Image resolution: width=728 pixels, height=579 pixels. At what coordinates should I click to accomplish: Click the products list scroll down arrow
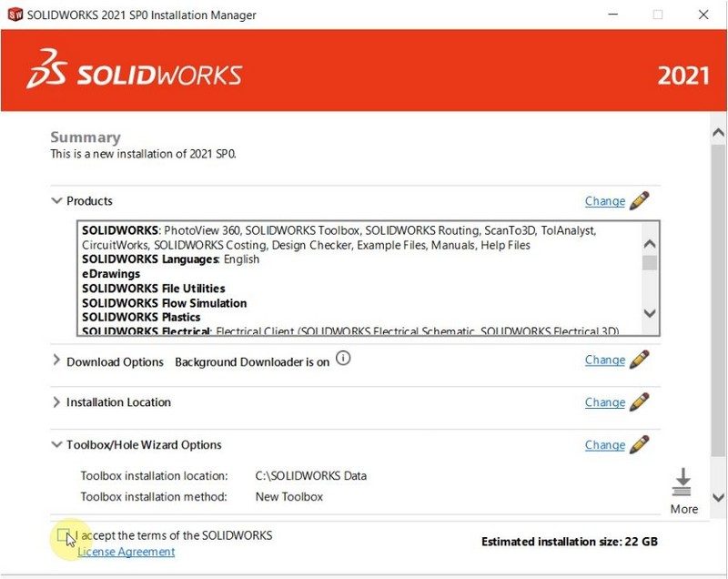coord(650,313)
